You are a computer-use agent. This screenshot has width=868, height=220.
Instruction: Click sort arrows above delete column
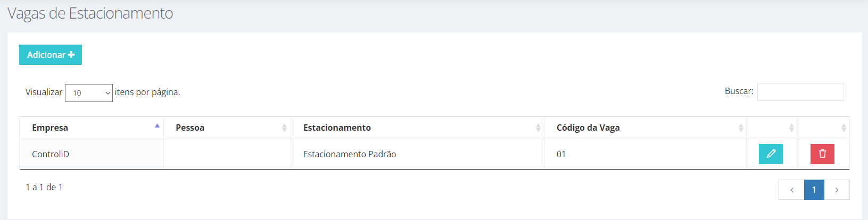tap(844, 128)
